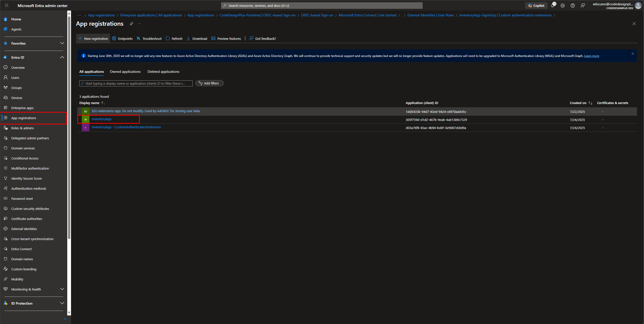Click the BD icon of b2c-extensions-app
644x324 pixels.
[x=86, y=111]
